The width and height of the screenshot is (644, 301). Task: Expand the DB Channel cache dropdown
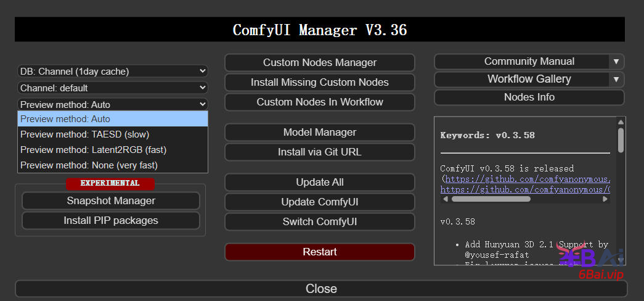click(x=113, y=72)
